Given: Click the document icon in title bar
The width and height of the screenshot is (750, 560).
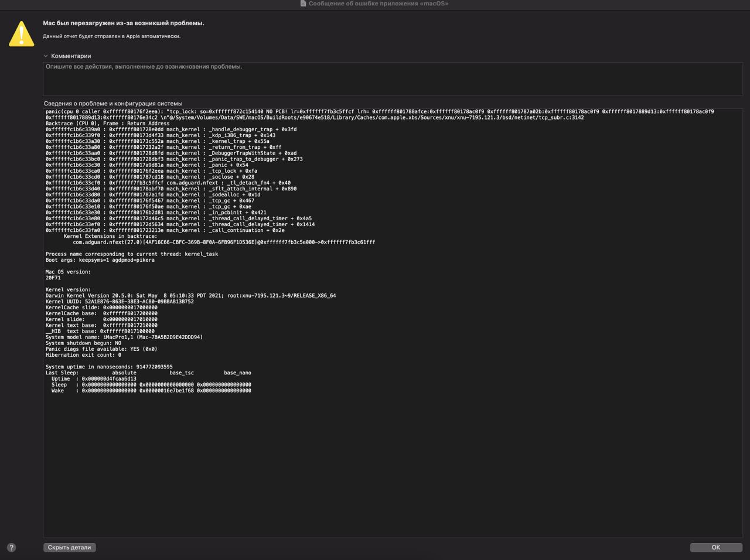Looking at the screenshot, I should tap(303, 4).
